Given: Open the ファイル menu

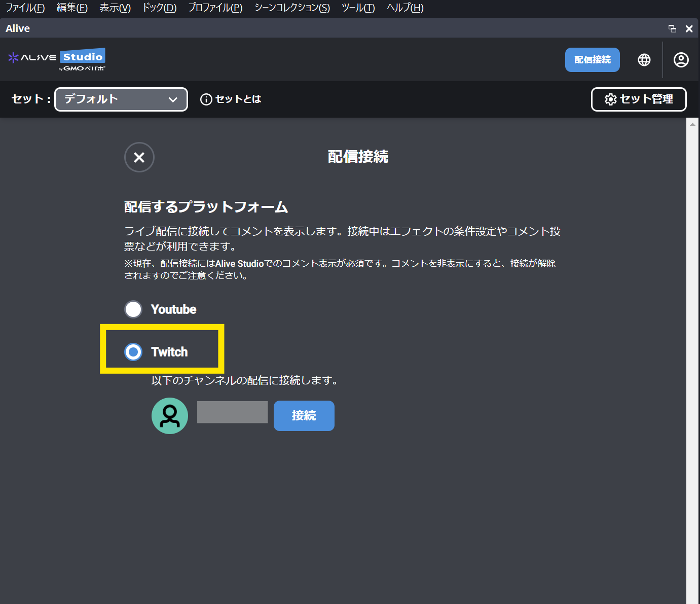Looking at the screenshot, I should [x=25, y=8].
